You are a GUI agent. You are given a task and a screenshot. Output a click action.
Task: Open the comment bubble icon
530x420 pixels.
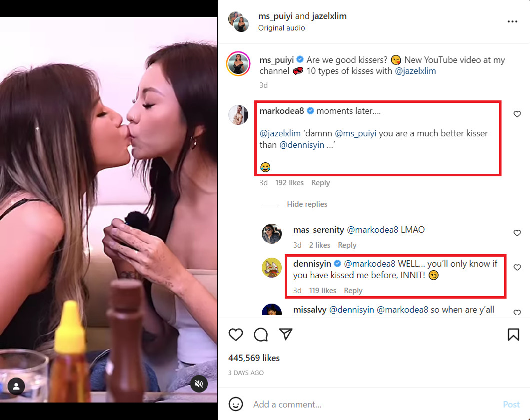click(261, 335)
